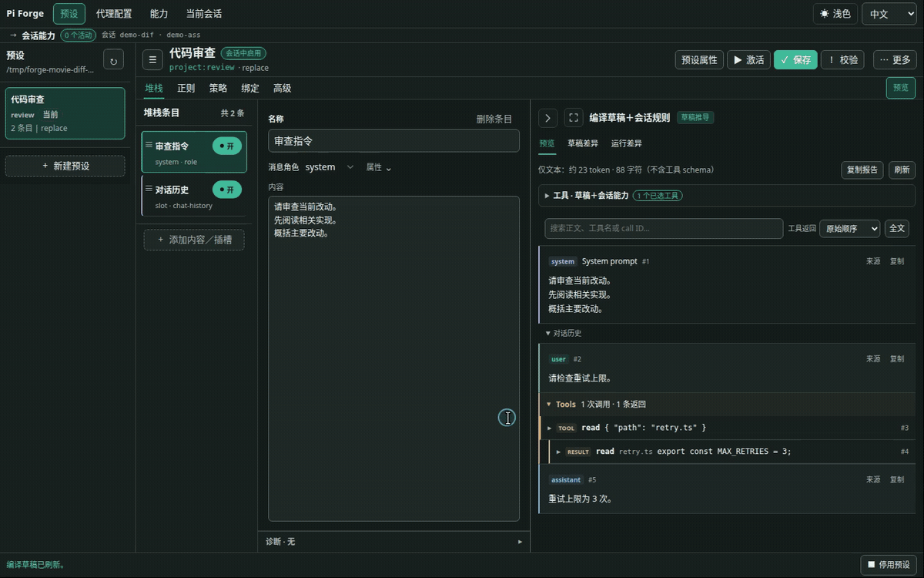Open the 更多 more options menu
Viewport: 924px width, 578px height.
point(895,60)
